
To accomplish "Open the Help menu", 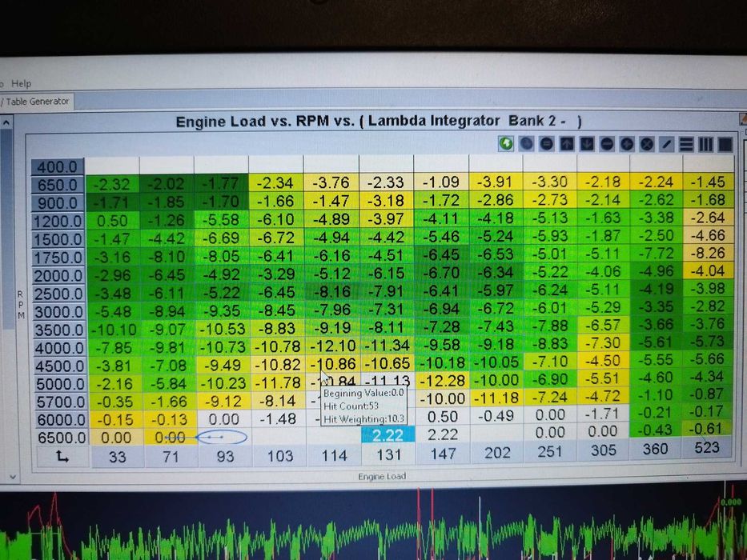I will point(21,84).
